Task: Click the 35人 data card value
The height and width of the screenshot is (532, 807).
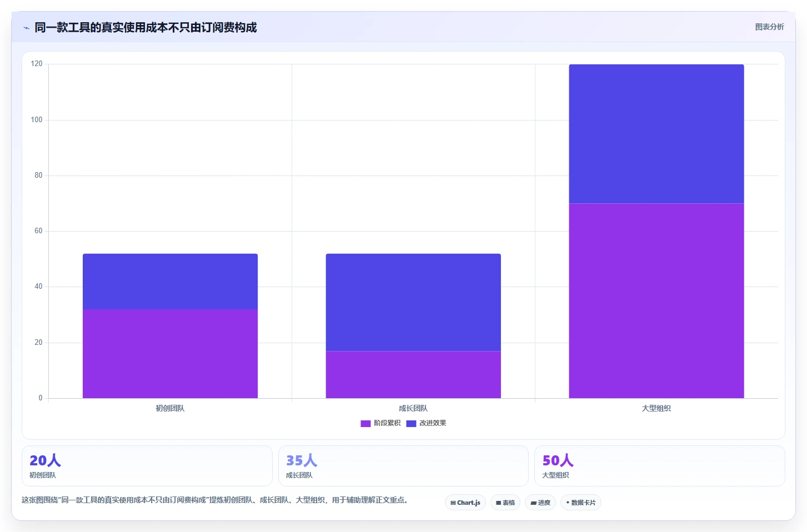Action: tap(302, 460)
